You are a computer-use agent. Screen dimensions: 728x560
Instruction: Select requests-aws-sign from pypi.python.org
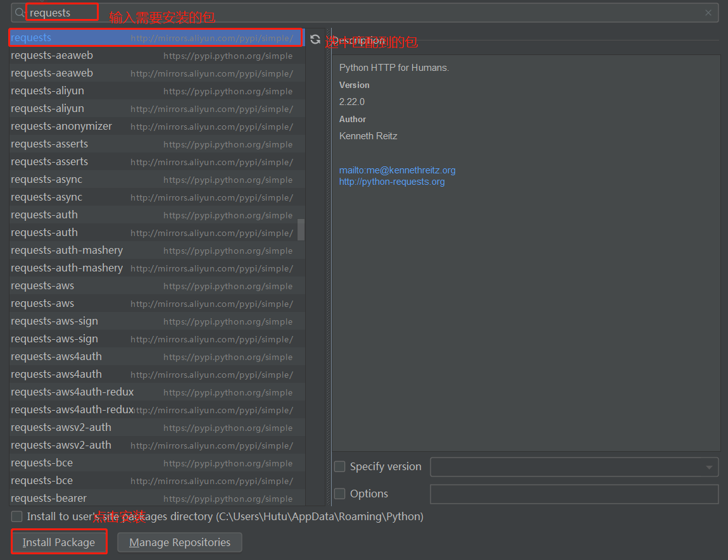coord(157,321)
